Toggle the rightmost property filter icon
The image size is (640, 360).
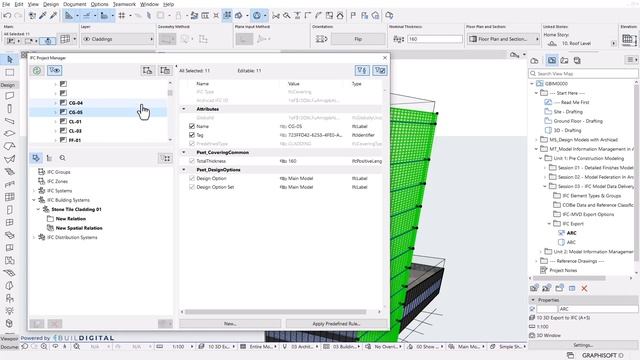coord(380,70)
